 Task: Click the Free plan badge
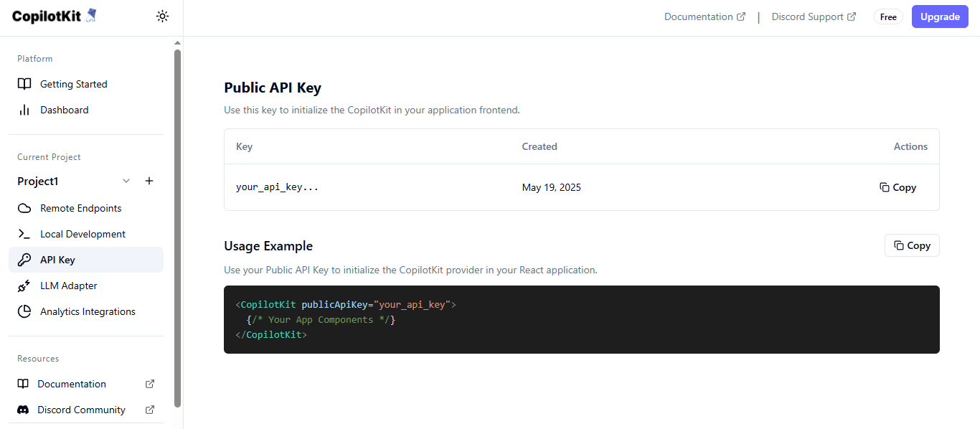pyautogui.click(x=888, y=16)
